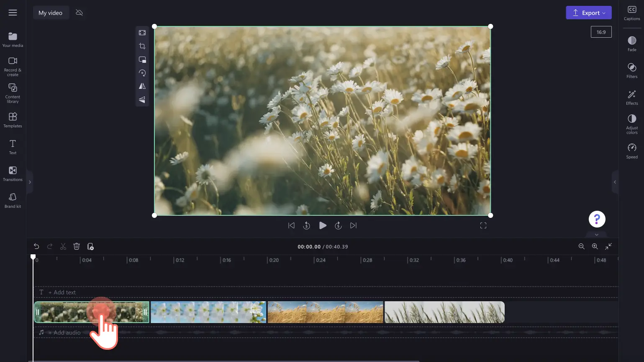Open the Filters panel

[632, 70]
